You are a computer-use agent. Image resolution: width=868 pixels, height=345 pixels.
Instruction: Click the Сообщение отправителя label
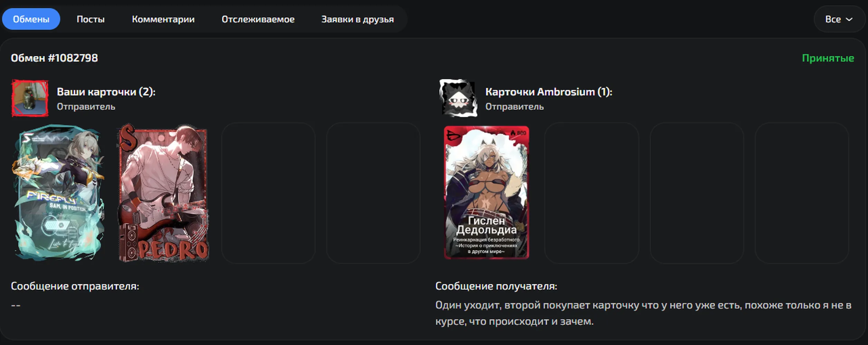coord(75,286)
